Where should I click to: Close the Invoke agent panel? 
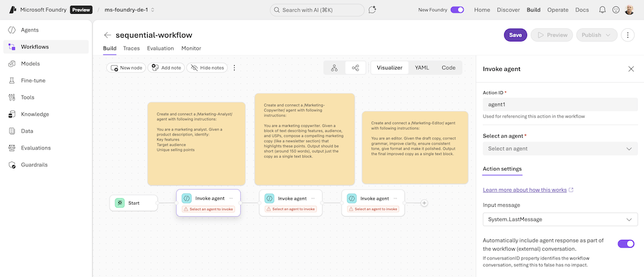pyautogui.click(x=631, y=69)
